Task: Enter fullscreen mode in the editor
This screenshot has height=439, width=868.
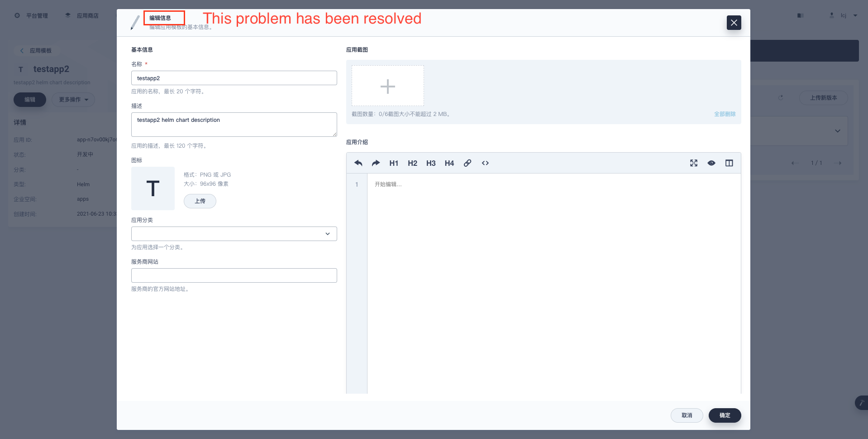Action: point(693,163)
